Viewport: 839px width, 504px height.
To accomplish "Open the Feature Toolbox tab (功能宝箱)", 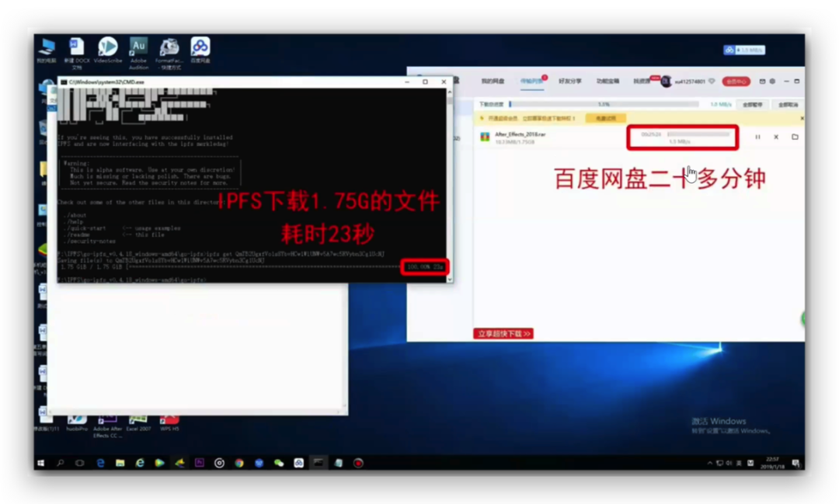I will (x=607, y=82).
